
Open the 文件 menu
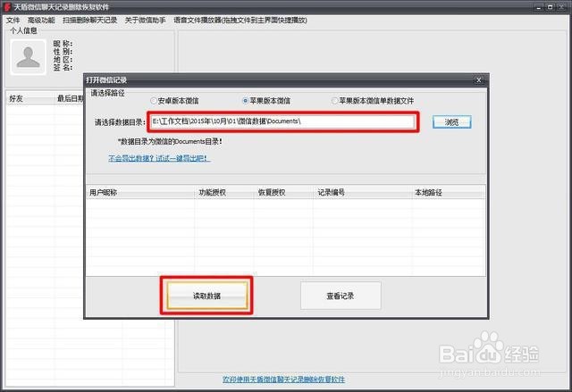(x=13, y=20)
